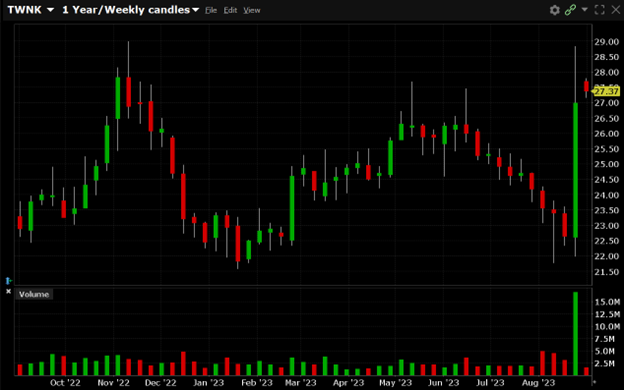Click the blue arrow icon at chart's lower left

pyautogui.click(x=8, y=281)
